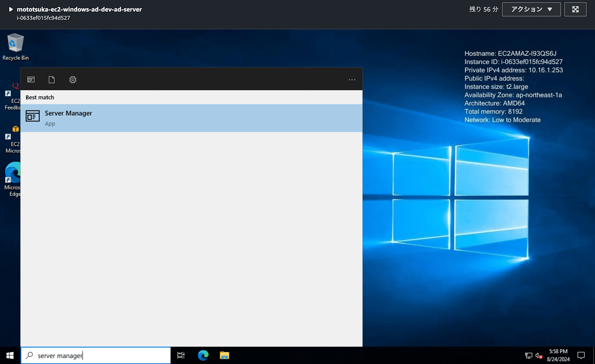Select the EC2 Feedback desktop shortcut
The height and width of the screenshot is (364, 595).
pyautogui.click(x=12, y=96)
